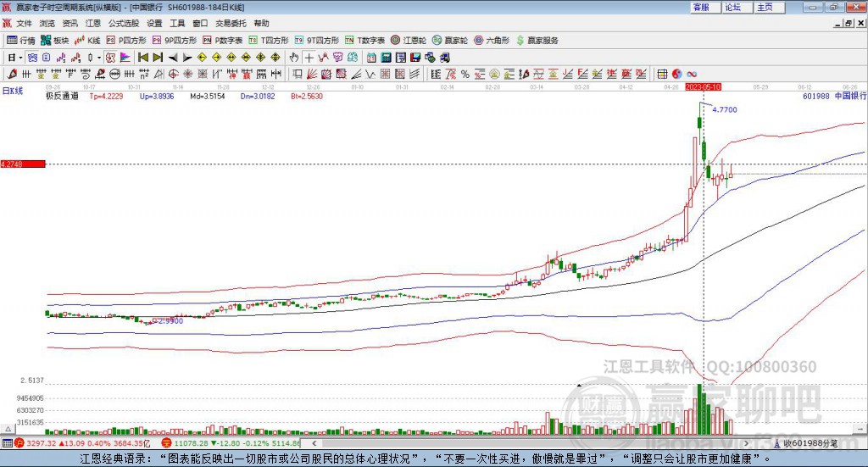Click the up triangle beside volume panel
Image resolution: width=868 pixels, height=467 pixels.
point(8,429)
